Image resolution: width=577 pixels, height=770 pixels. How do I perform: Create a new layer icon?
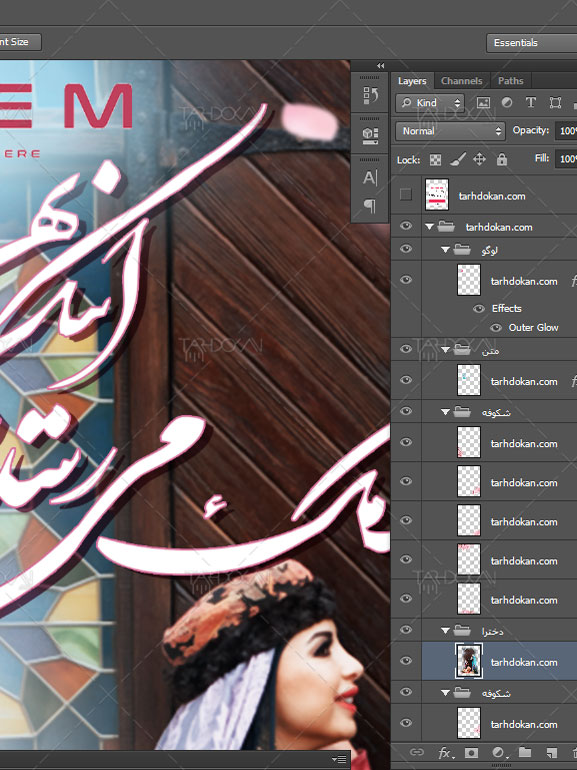pyautogui.click(x=552, y=752)
